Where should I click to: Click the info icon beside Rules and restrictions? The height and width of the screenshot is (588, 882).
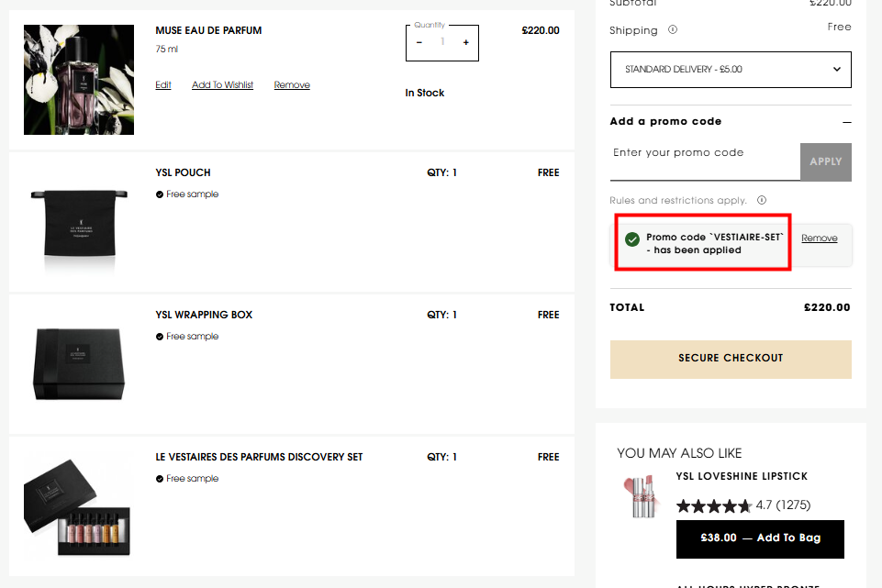tap(762, 200)
